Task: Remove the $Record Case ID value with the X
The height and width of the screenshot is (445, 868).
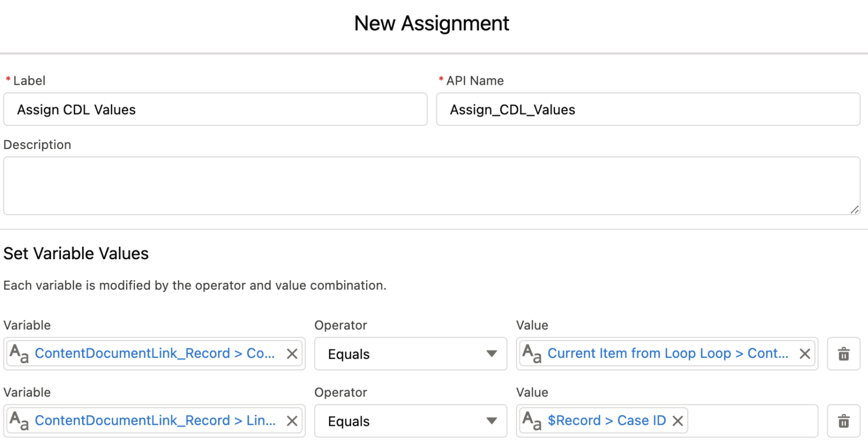Action: pos(678,420)
